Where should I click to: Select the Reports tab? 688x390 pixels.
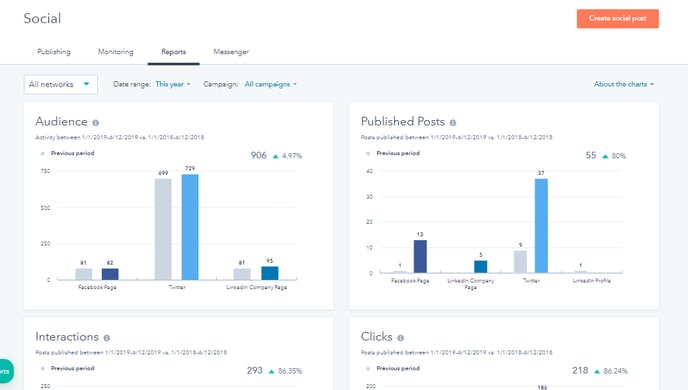click(173, 52)
